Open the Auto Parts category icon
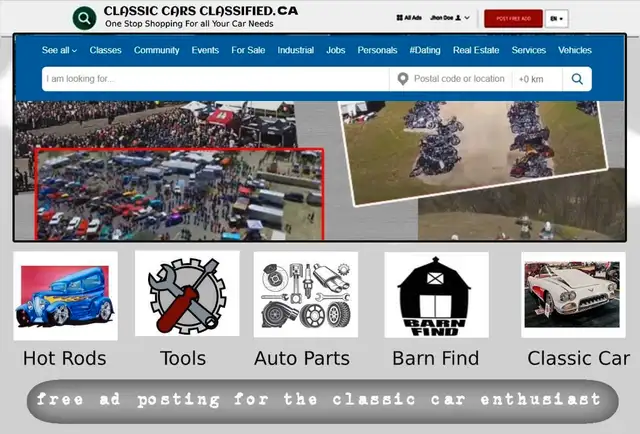640x434 pixels. (x=306, y=295)
